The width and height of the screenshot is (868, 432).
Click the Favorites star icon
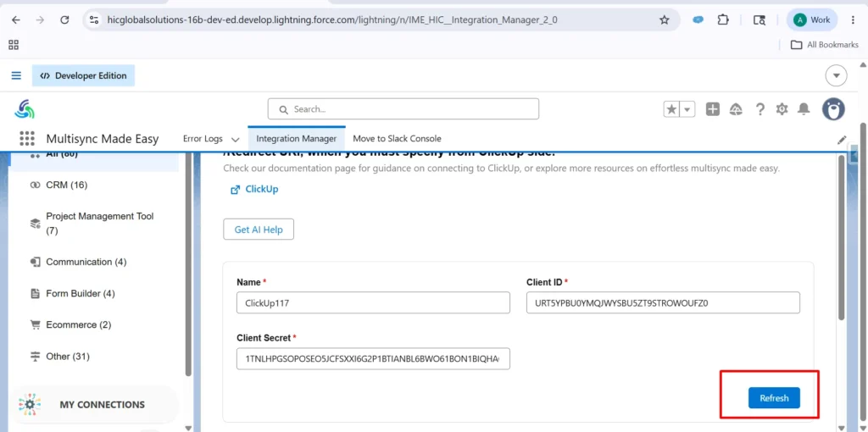[x=671, y=109]
